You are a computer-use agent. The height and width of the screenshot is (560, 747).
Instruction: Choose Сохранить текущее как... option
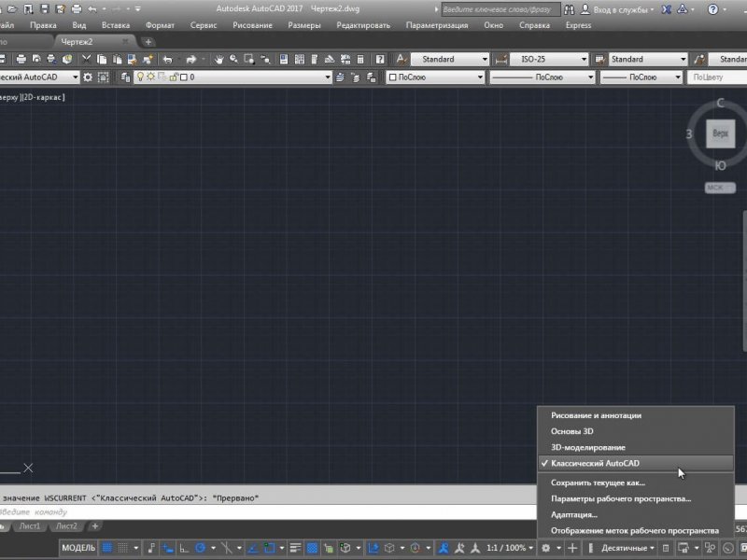pos(636,483)
